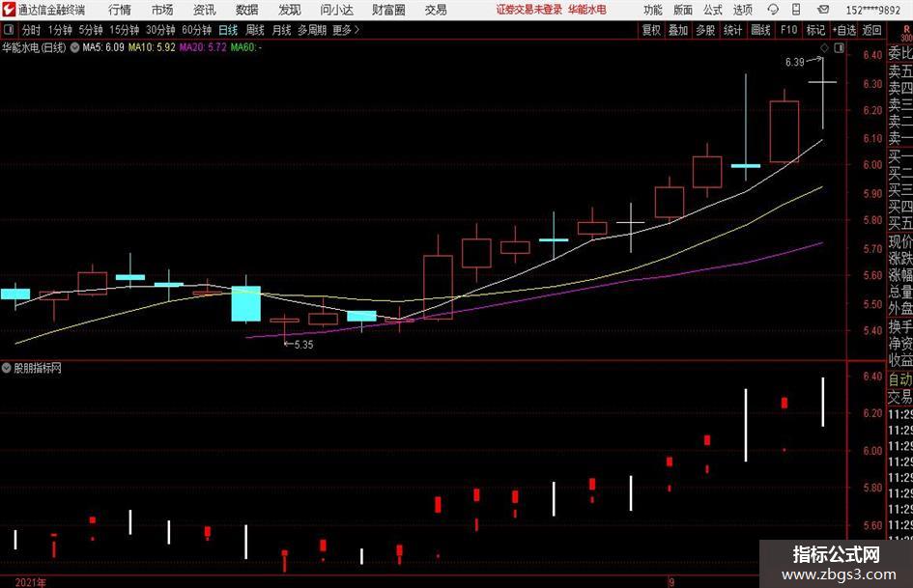
Task: Open the 版面 menu
Action: tap(683, 10)
